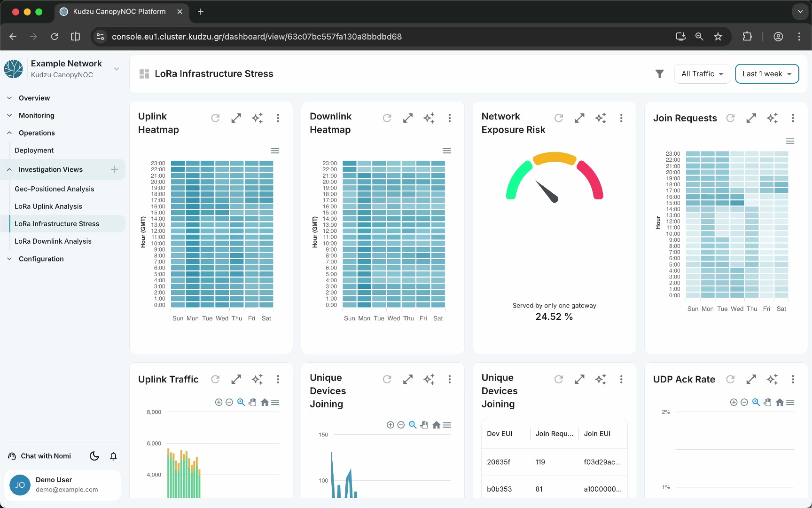
Task: Click the 20635f device EUI cell
Action: point(499,462)
